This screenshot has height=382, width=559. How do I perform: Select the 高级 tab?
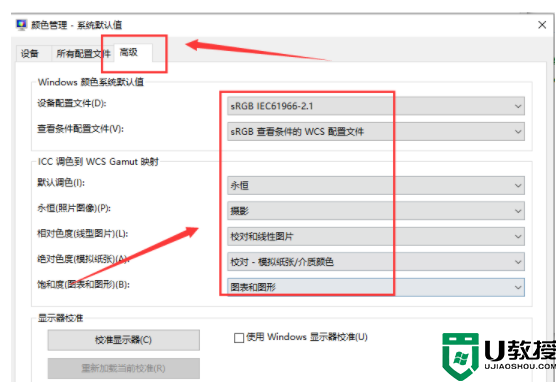tap(133, 53)
